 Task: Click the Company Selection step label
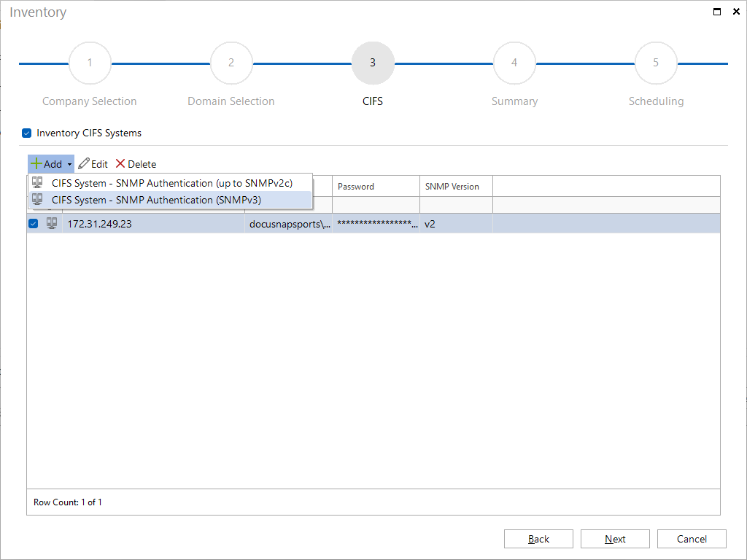90,101
